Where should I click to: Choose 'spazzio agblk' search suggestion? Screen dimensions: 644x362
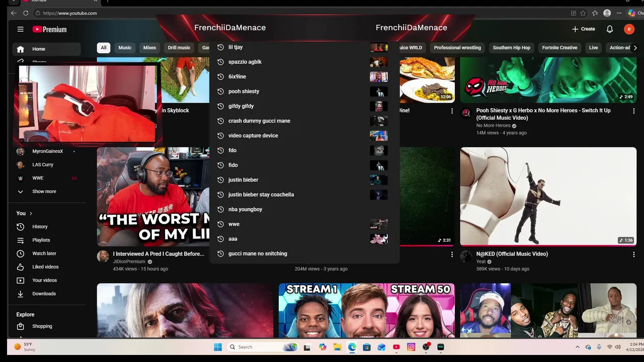pyautogui.click(x=304, y=62)
